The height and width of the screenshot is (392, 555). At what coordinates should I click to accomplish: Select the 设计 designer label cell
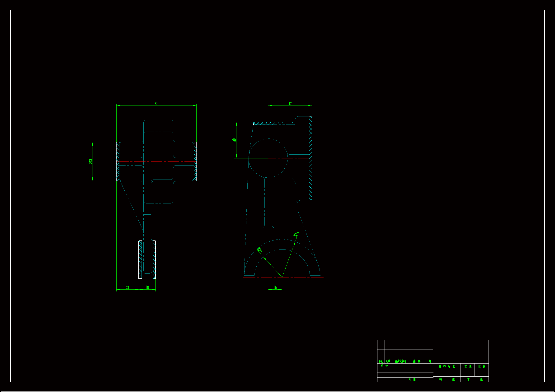pyautogui.click(x=384, y=366)
